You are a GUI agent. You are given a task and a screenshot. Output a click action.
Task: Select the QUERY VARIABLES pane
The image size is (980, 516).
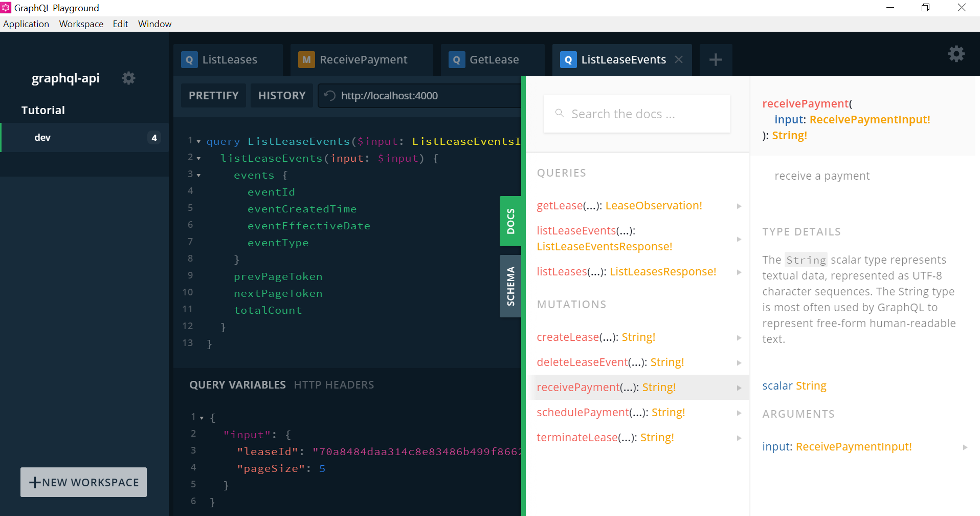(237, 385)
